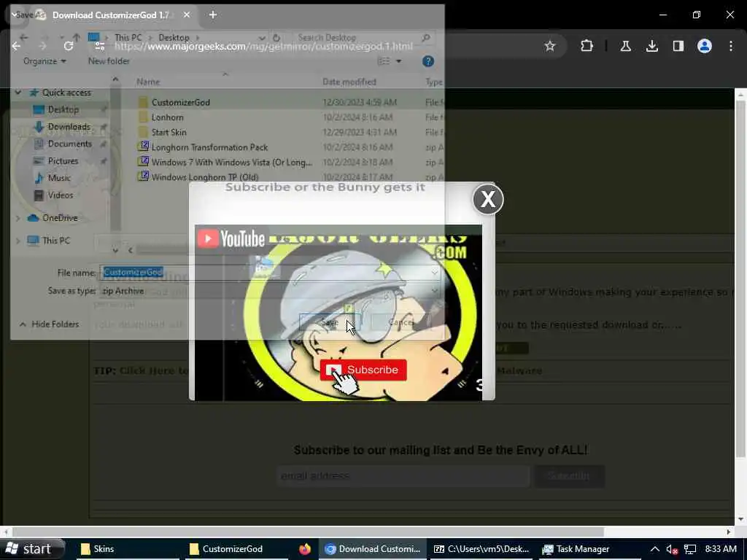Show hidden tray icons chevron
Viewport: 747px width, 560px height.
[x=655, y=550]
